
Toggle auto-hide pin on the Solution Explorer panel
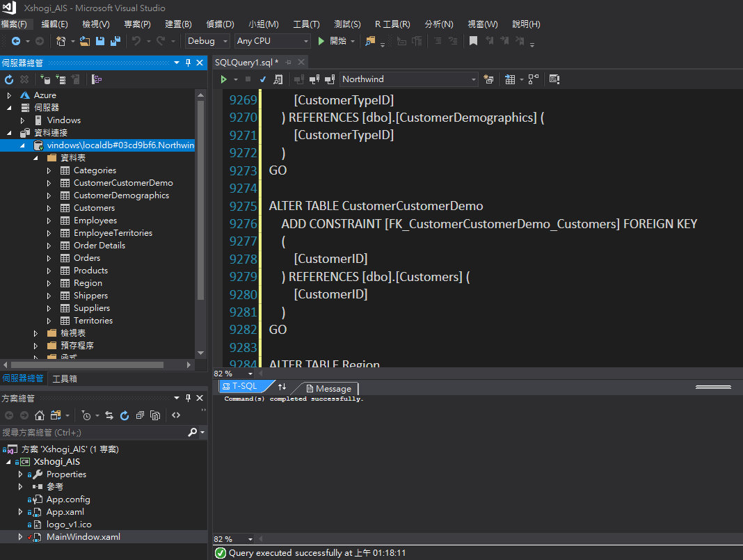pyautogui.click(x=188, y=398)
